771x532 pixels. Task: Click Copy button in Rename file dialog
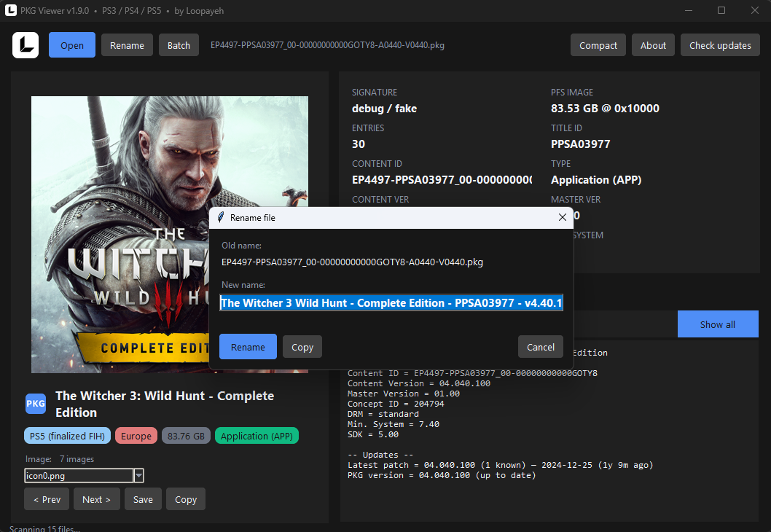click(x=302, y=347)
